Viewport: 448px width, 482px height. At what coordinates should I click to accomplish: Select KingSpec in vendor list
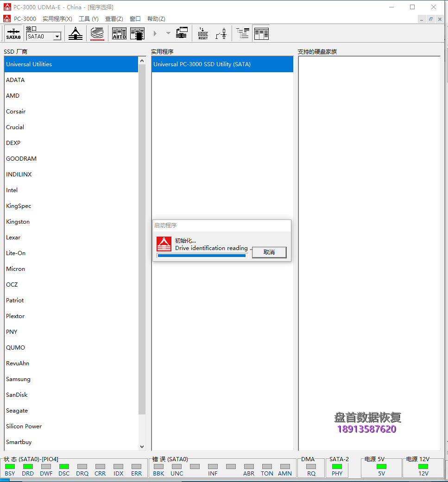pyautogui.click(x=71, y=206)
